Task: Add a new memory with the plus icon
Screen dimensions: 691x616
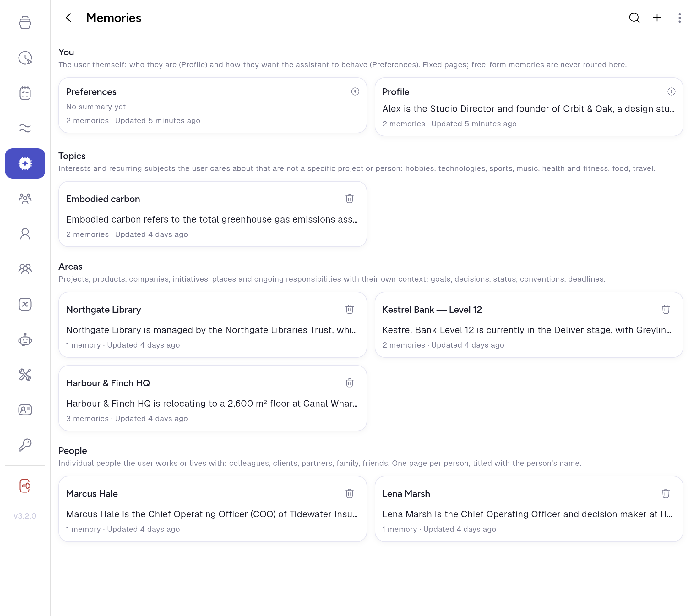Action: click(657, 18)
